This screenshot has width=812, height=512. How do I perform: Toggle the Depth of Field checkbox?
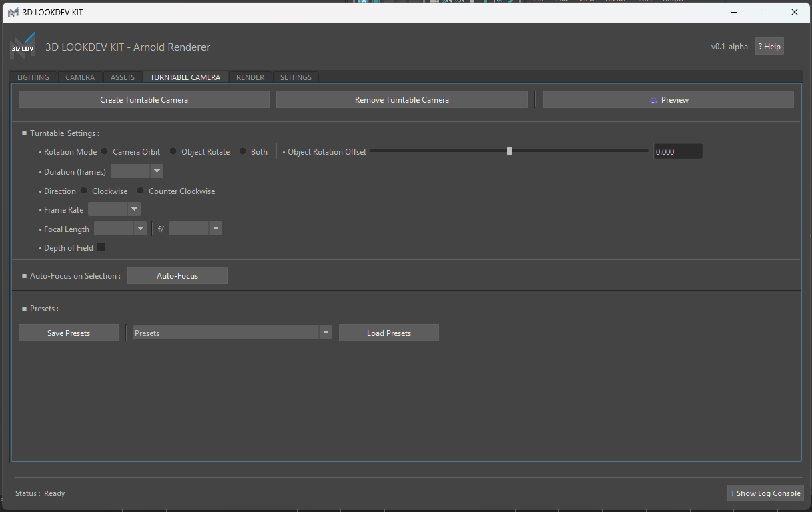(x=101, y=247)
